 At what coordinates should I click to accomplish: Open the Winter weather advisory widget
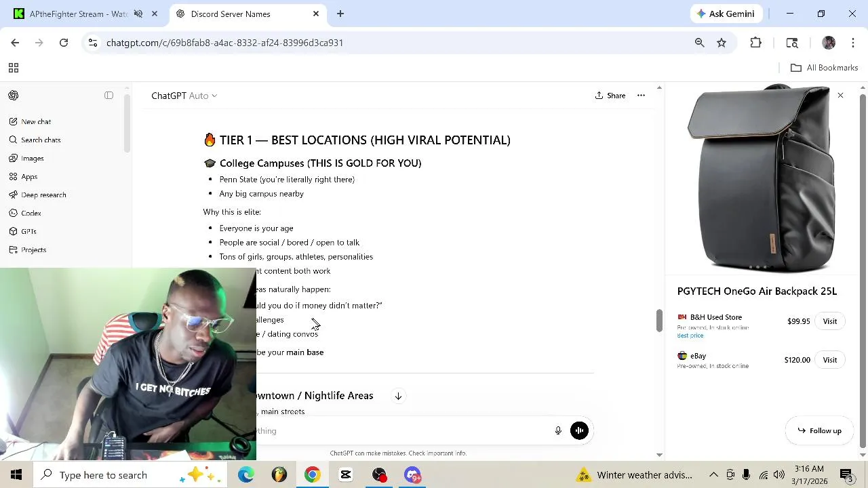[635, 474]
